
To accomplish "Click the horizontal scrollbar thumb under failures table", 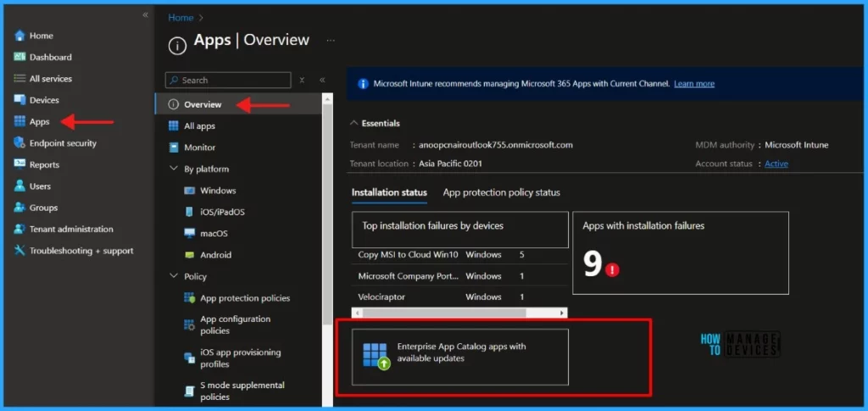I will point(444,313).
